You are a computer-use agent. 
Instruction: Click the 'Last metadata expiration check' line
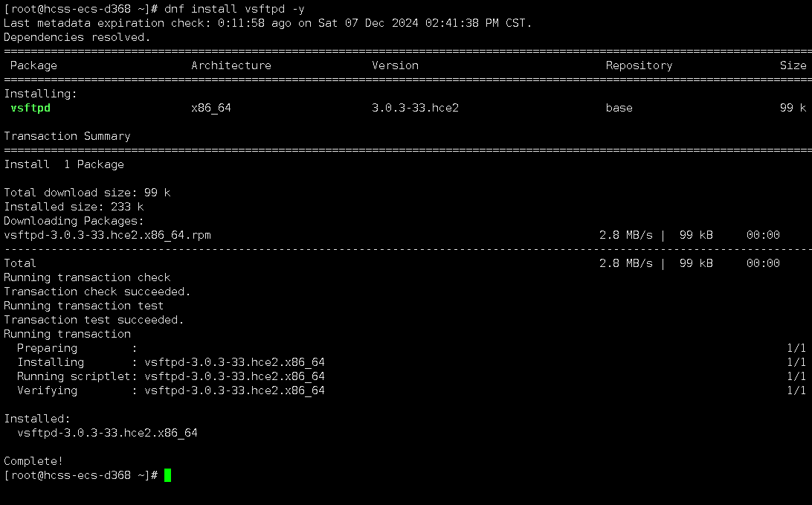point(268,23)
